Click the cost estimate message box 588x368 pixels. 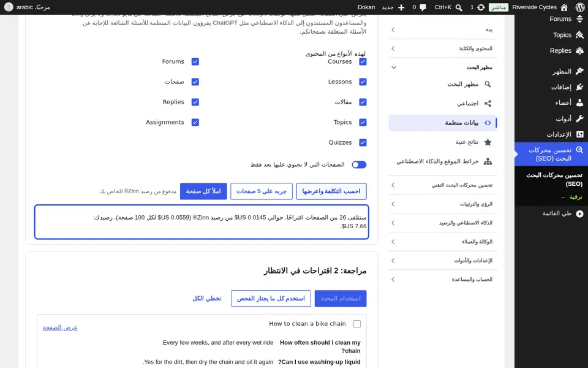pos(202,222)
